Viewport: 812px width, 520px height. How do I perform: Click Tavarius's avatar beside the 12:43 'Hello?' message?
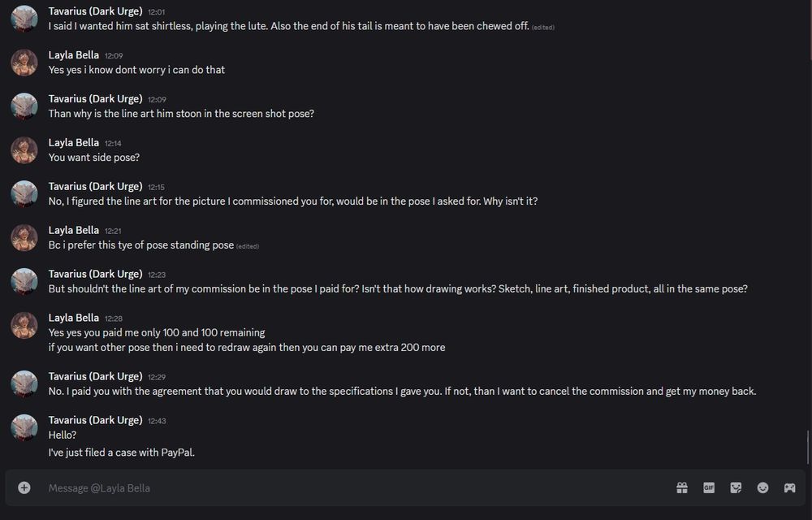point(24,427)
